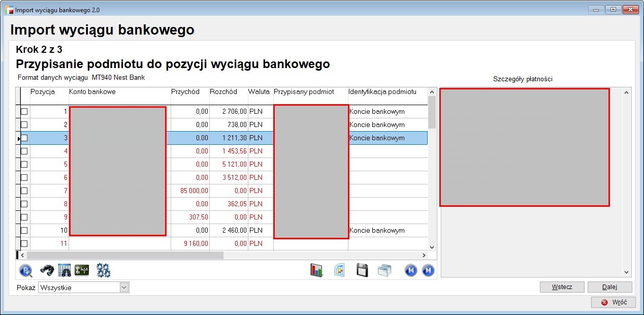Tick the checkbox for position 7

click(x=24, y=191)
